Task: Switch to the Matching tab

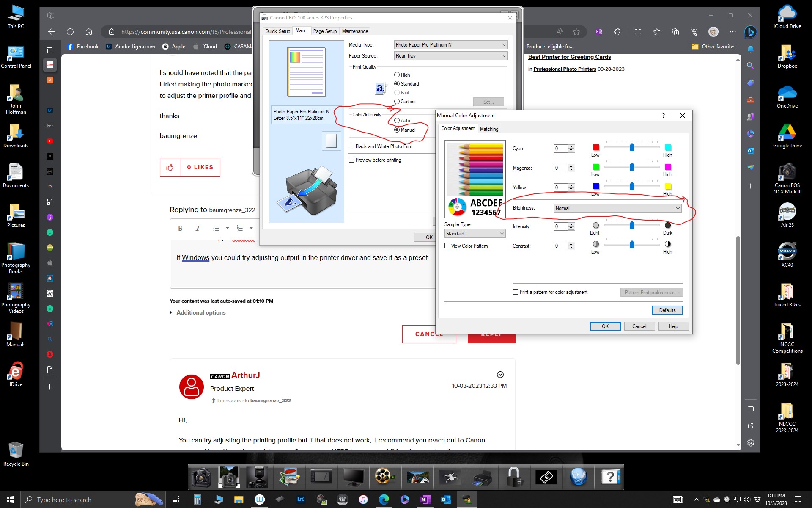Action: 489,129
